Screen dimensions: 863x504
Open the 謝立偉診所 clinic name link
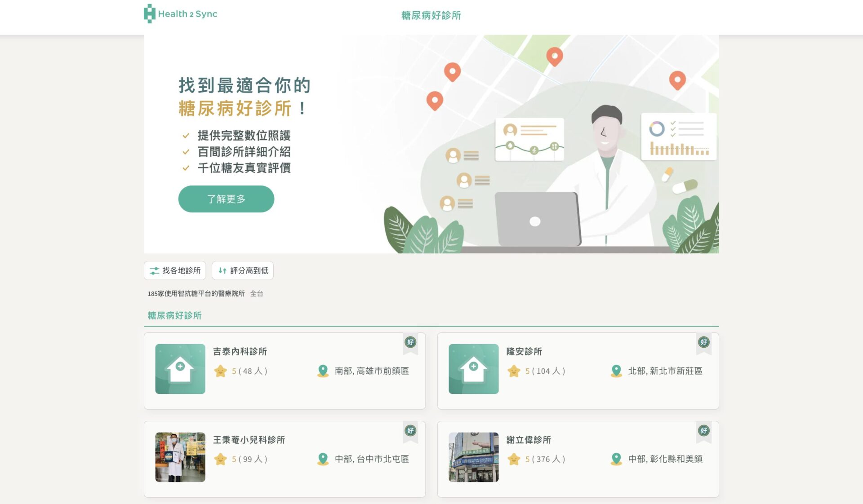[529, 440]
